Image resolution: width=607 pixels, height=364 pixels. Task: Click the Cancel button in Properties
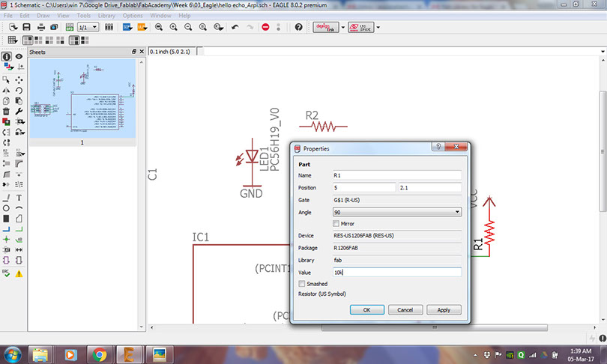pos(405,310)
